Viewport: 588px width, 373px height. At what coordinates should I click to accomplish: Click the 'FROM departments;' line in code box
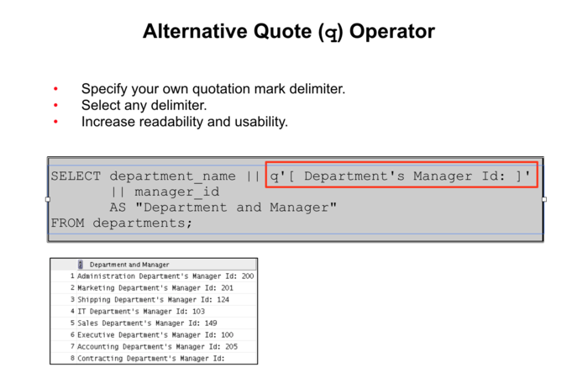click(x=122, y=223)
